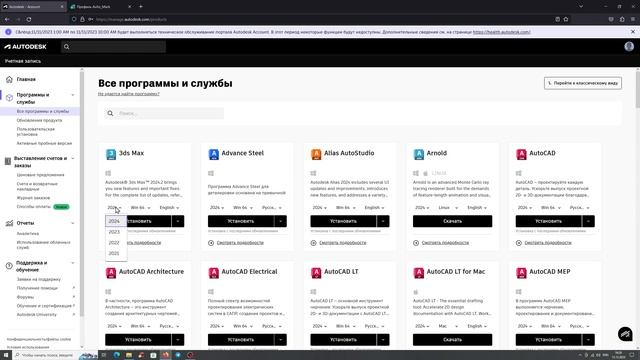
Task: Open Autodesk University sidebar link
Action: [37, 315]
